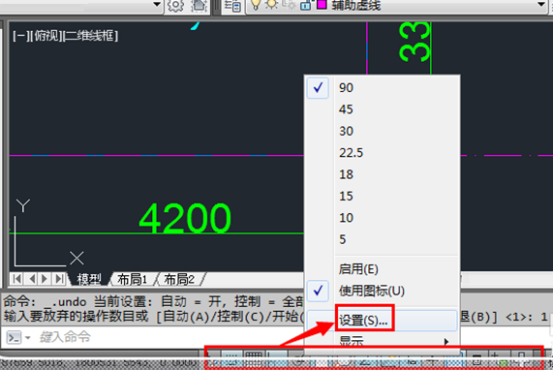Viewport: 554px width, 371px height.
Task: Open the Layer Properties manager icon
Action: coord(232,5)
